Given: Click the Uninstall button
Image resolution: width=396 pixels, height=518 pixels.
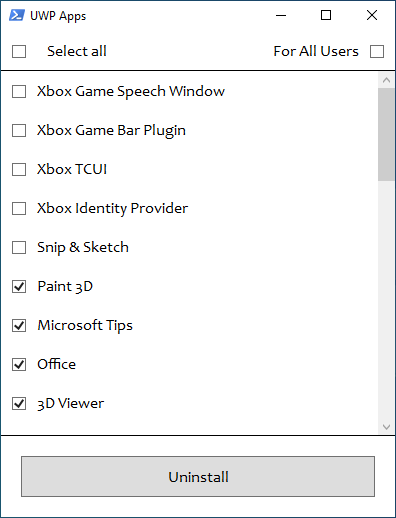Looking at the screenshot, I should [x=198, y=477].
